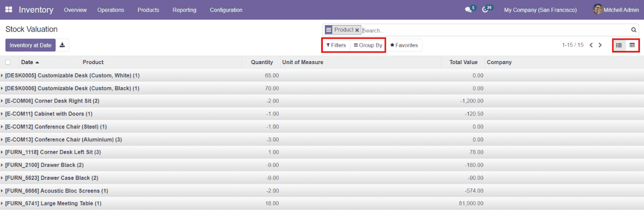Click the Product group facet icon
This screenshot has height=210, width=644.
click(x=329, y=30)
